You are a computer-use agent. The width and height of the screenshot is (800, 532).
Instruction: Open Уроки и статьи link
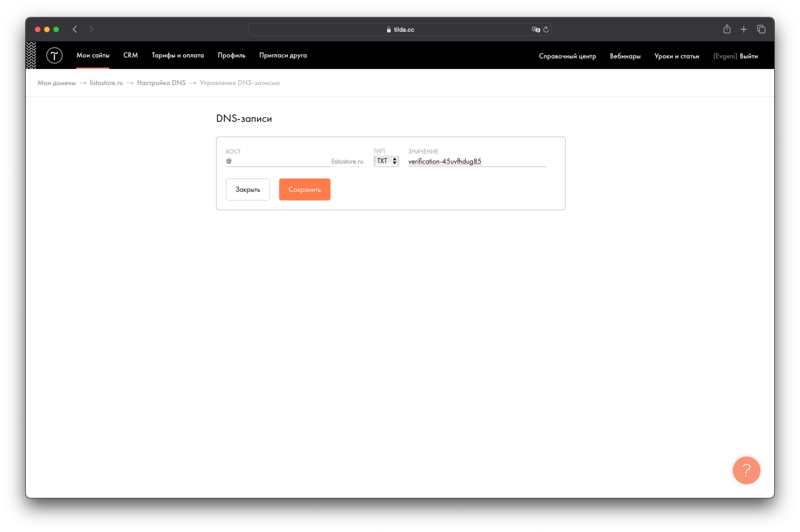click(676, 56)
